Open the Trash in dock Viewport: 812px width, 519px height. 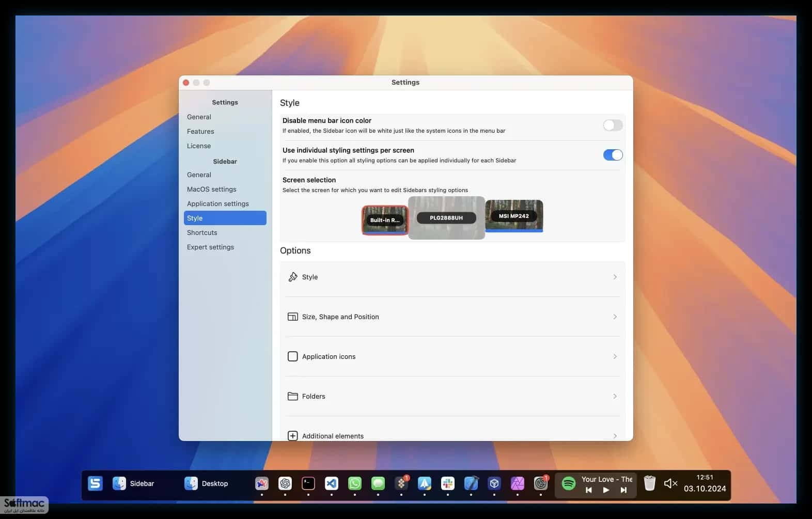tap(650, 483)
